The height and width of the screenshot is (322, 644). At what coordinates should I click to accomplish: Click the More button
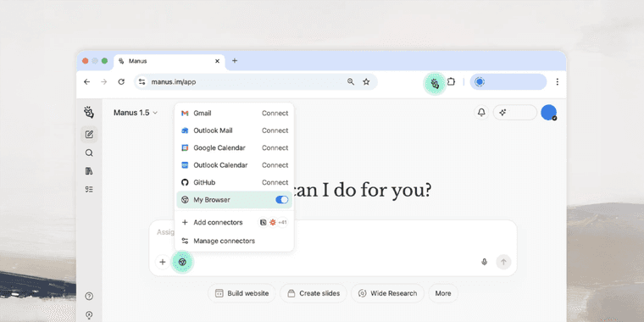[443, 293]
